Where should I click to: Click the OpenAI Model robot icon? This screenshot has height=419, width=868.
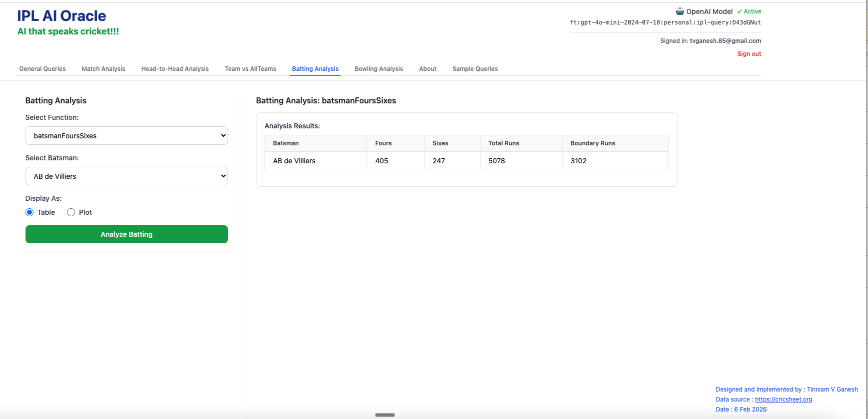point(679,11)
